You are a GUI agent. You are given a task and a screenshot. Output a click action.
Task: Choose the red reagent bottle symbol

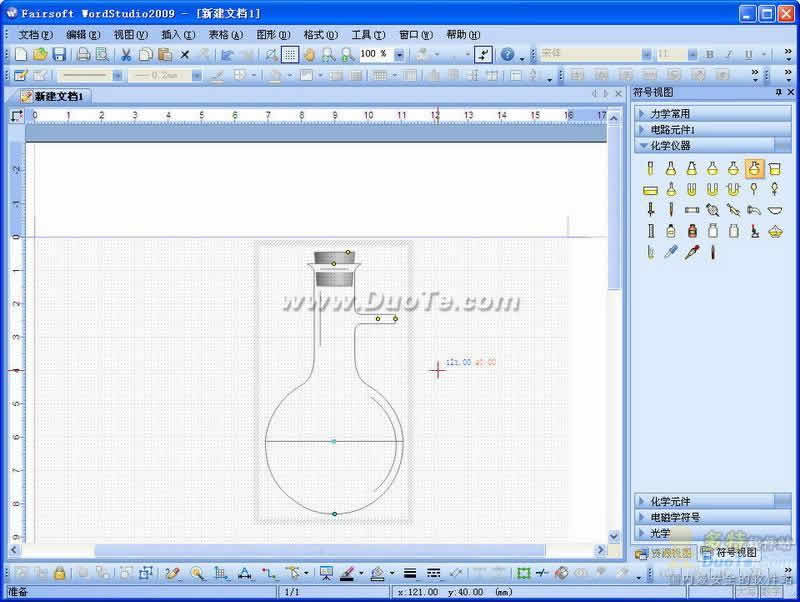click(691, 231)
